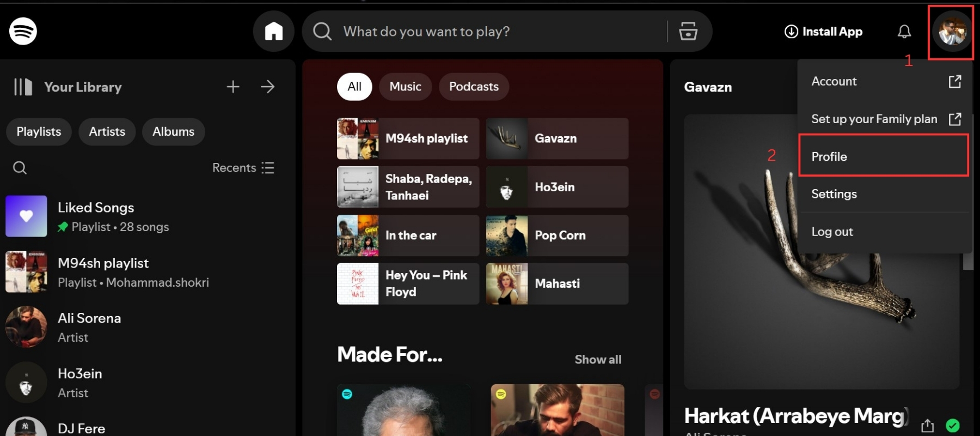Click Show all next to Made For
980x436 pixels.
(x=598, y=360)
